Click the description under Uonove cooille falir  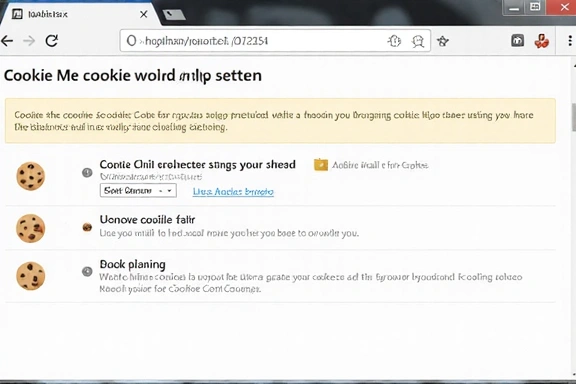pos(229,233)
